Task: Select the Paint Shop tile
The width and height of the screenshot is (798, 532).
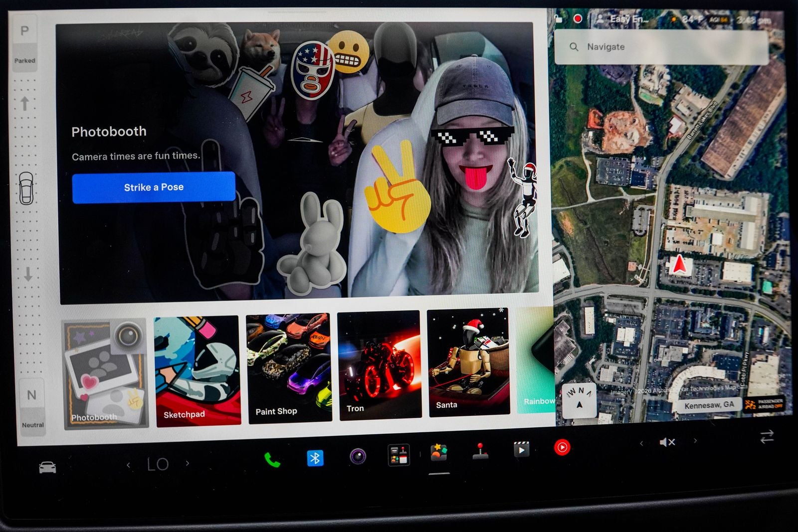Action: point(289,368)
